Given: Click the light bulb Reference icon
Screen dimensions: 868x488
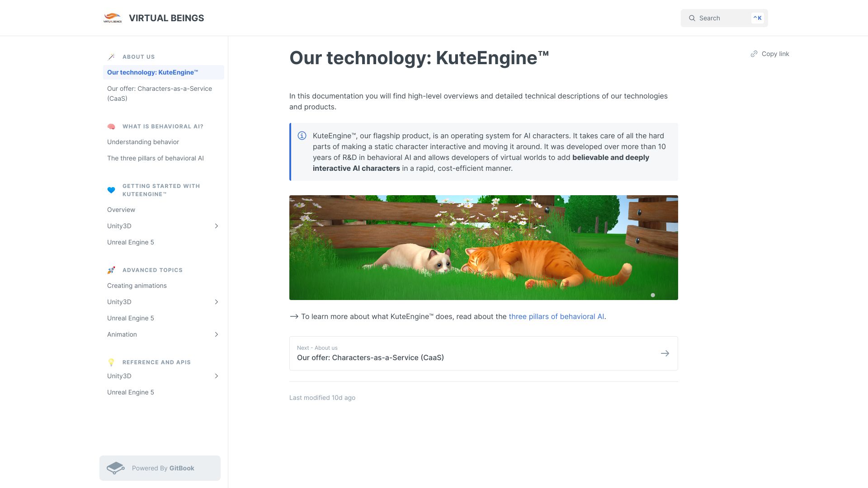Looking at the screenshot, I should coord(111,362).
